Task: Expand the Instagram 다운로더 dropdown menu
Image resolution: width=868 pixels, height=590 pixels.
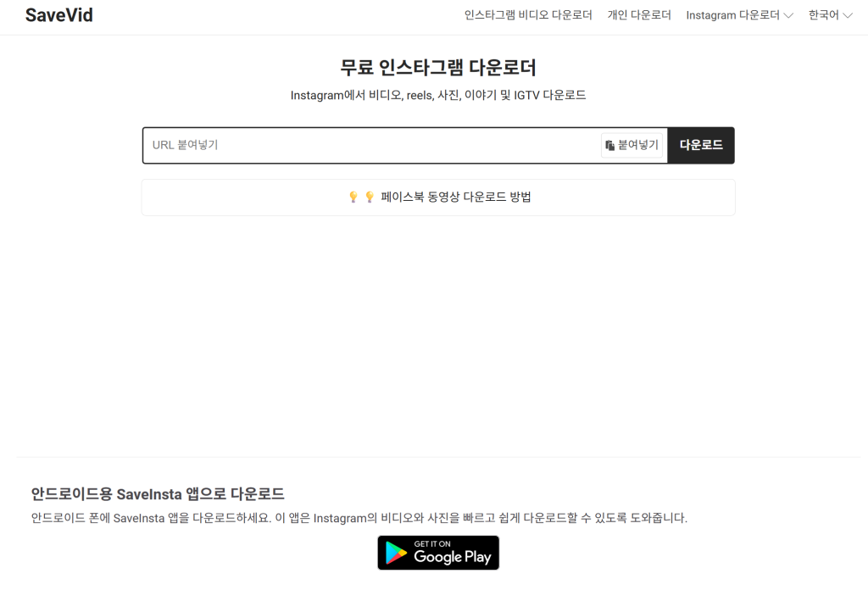Action: click(x=739, y=15)
